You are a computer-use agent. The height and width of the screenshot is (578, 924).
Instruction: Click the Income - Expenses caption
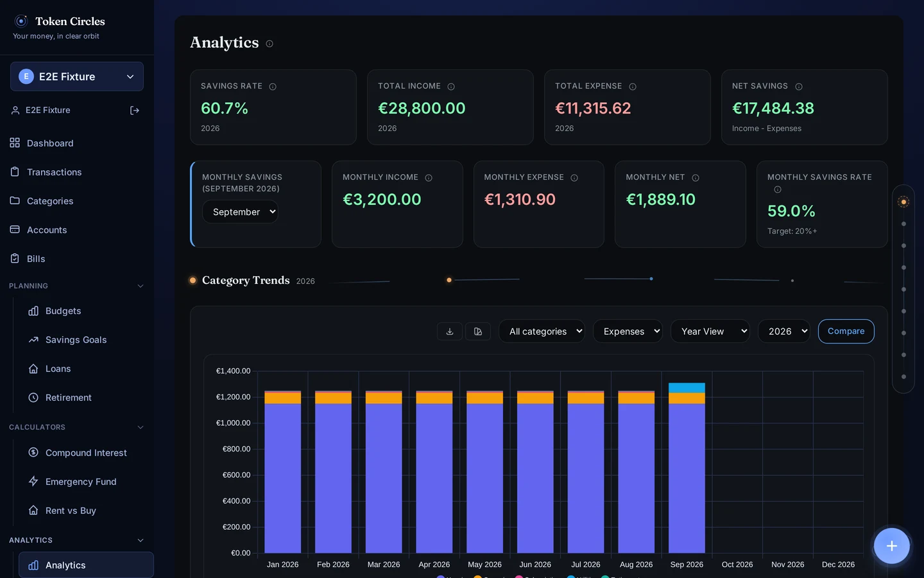click(767, 128)
